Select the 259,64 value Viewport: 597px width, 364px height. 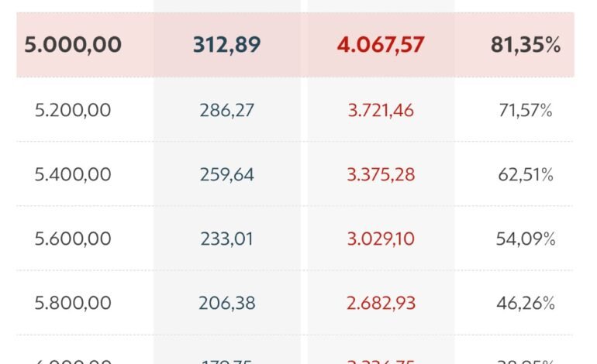tap(227, 174)
